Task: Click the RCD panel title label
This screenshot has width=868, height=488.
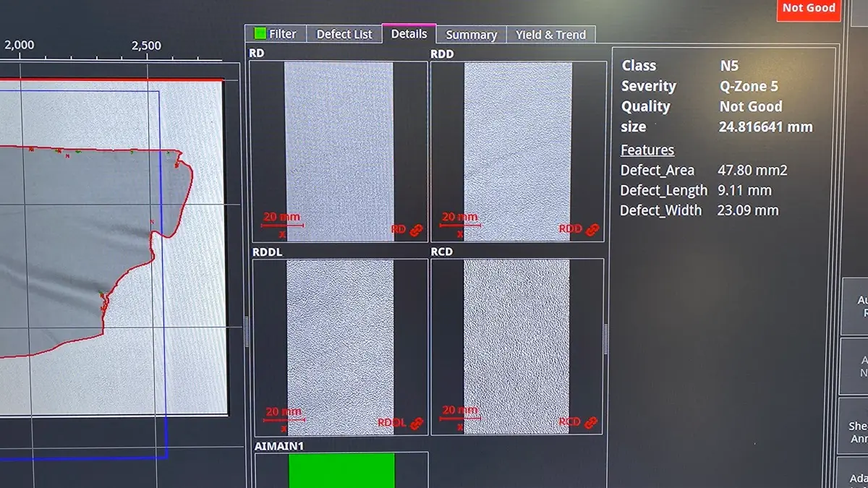Action: pos(441,252)
